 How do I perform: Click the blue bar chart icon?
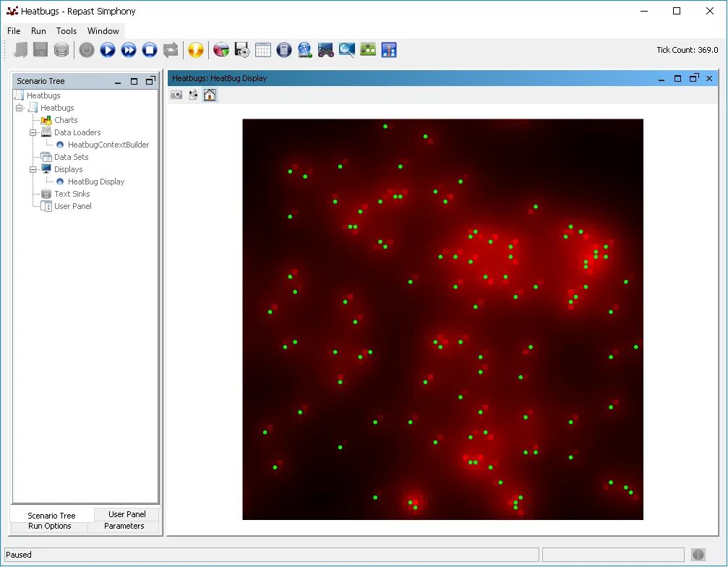pyautogui.click(x=389, y=50)
